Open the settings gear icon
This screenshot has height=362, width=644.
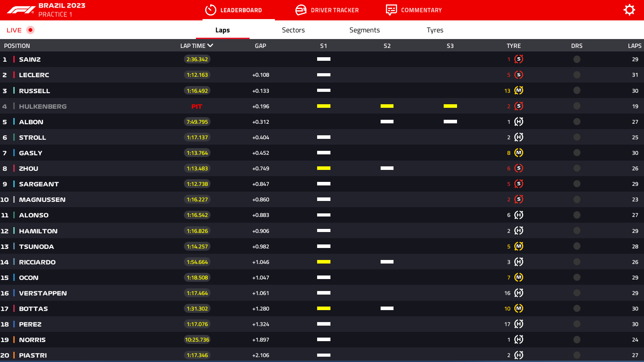tap(629, 10)
